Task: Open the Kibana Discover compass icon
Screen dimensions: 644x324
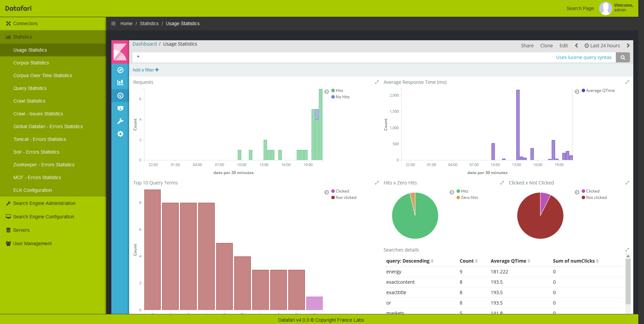Action: coord(120,70)
